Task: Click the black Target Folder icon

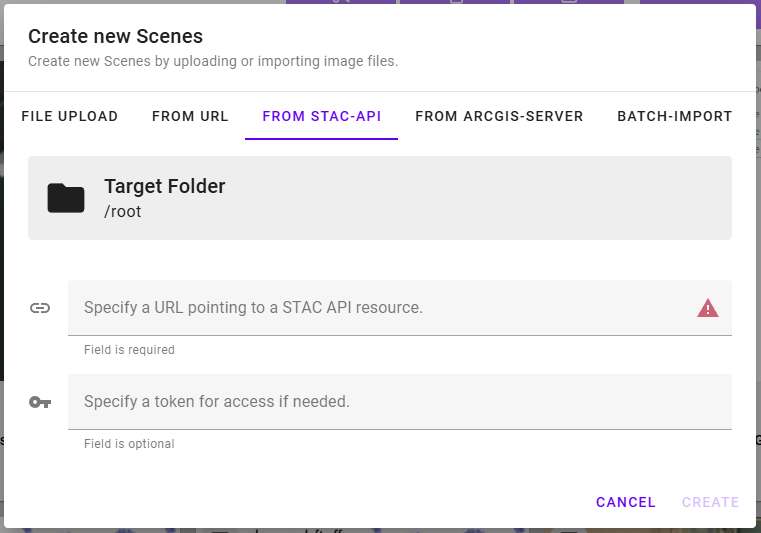Action: (x=66, y=198)
